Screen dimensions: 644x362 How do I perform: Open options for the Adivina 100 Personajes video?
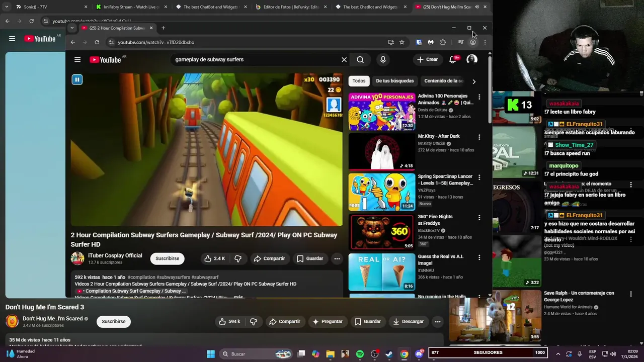pyautogui.click(x=479, y=97)
